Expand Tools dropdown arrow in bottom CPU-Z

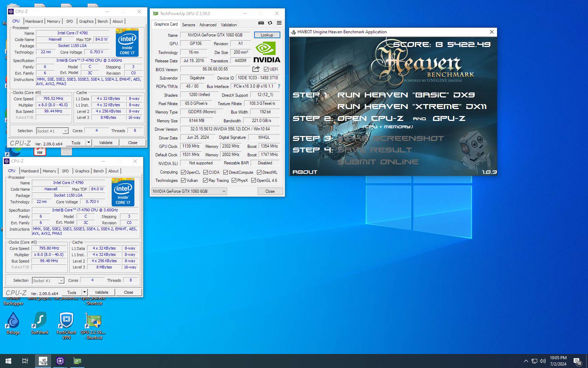(x=84, y=292)
